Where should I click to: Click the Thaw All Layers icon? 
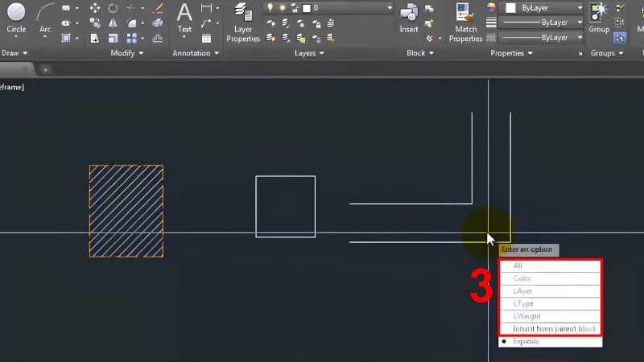click(301, 39)
